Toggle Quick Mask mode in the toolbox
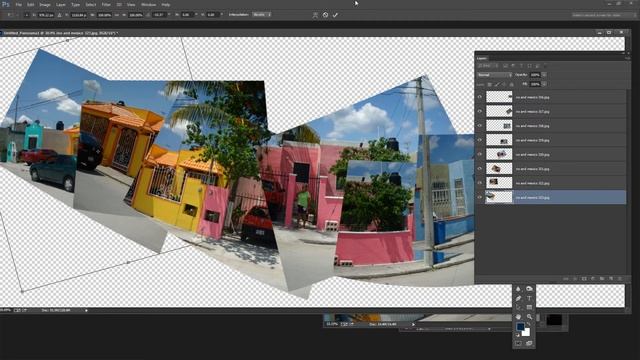 [518, 343]
